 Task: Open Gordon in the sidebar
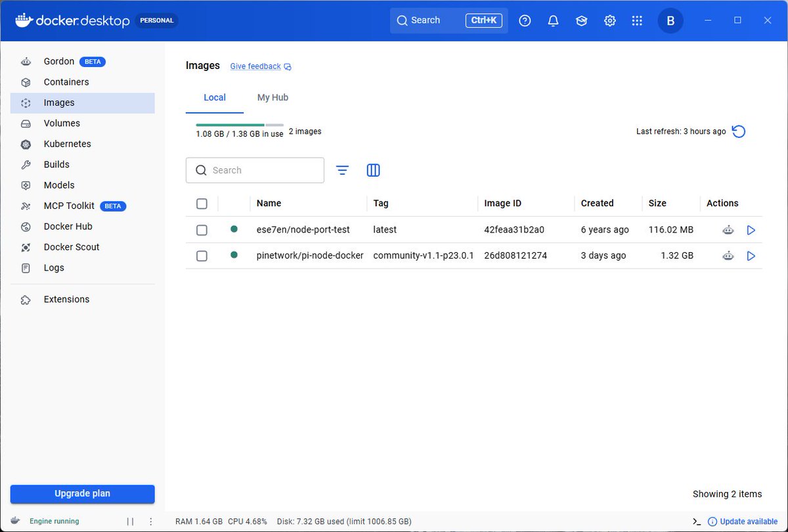[83, 62]
